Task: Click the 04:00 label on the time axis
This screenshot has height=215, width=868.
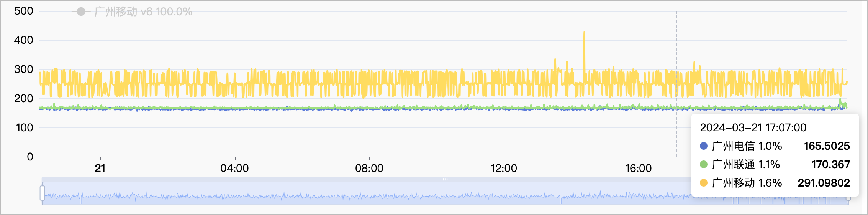Action: click(x=234, y=168)
